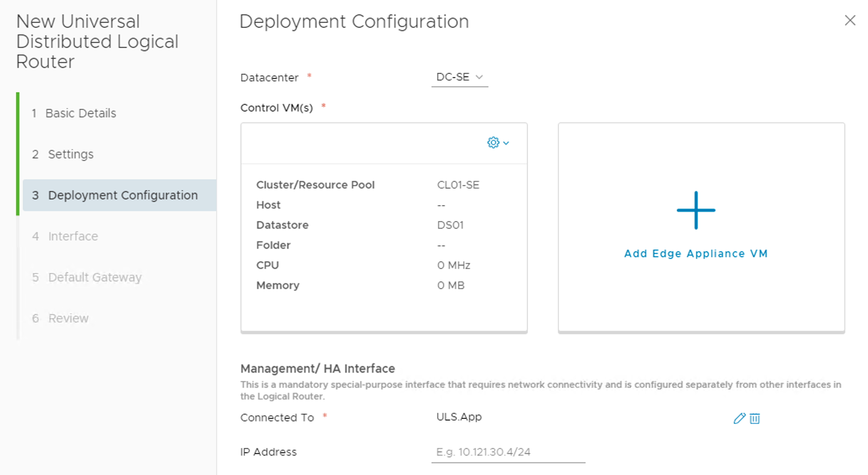Screen dimensions: 868x475
Task: Open the Review step
Action: click(68, 318)
